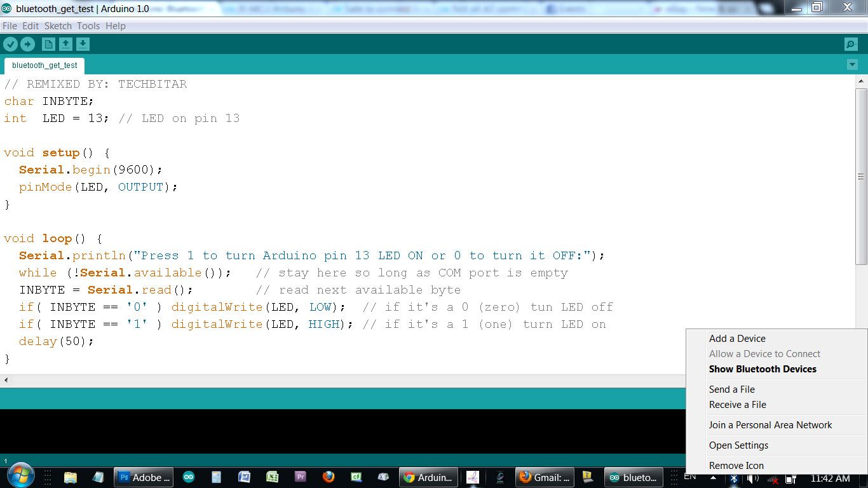The width and height of the screenshot is (868, 488).
Task: Create a new sketch via toolbar icon
Action: click(x=48, y=44)
